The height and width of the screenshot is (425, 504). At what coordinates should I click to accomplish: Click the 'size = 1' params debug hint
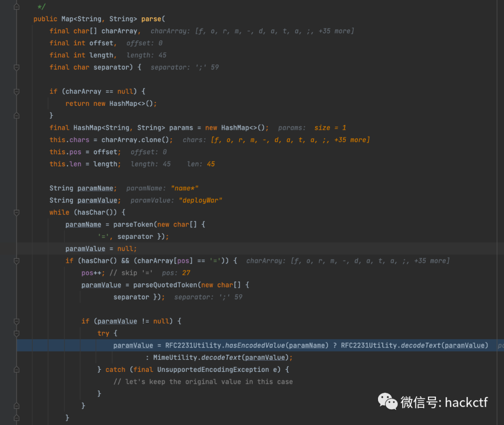[x=329, y=128]
